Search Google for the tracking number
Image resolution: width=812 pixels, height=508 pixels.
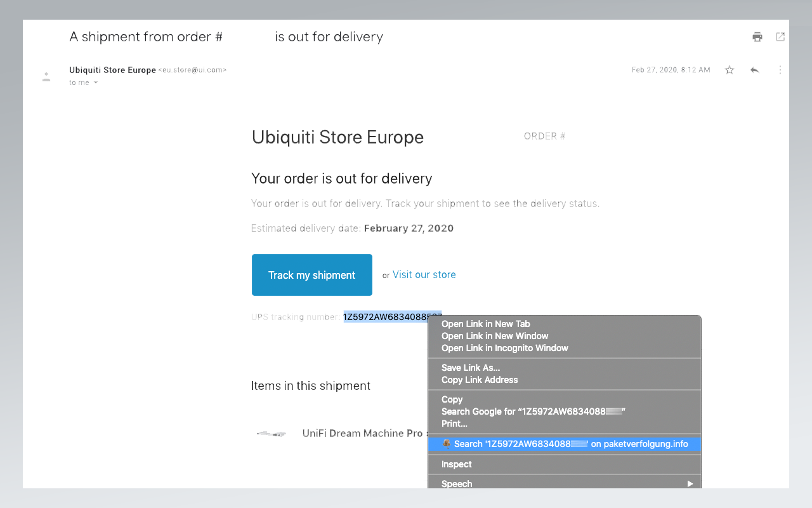point(533,411)
